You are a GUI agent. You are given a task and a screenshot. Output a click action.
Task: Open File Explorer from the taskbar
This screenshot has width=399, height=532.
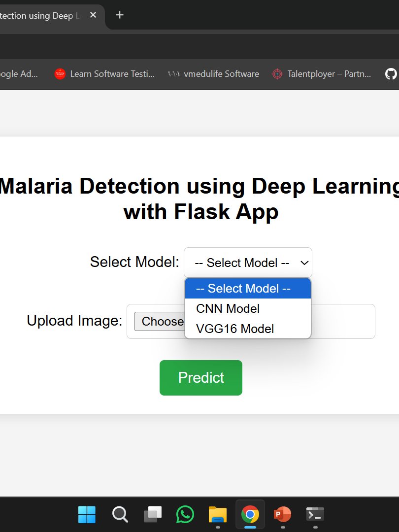(217, 514)
